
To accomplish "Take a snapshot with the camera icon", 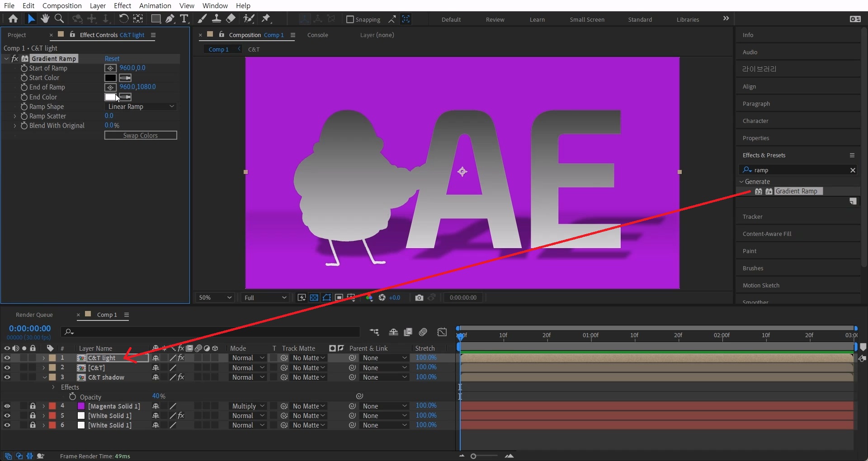I will (419, 297).
